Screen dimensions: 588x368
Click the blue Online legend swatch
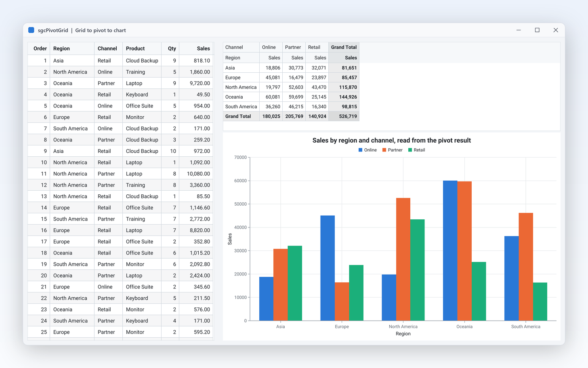pyautogui.click(x=360, y=150)
